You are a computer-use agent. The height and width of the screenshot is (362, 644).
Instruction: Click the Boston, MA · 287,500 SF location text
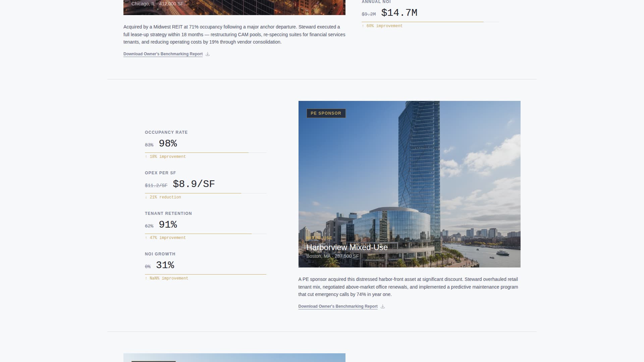(332, 256)
